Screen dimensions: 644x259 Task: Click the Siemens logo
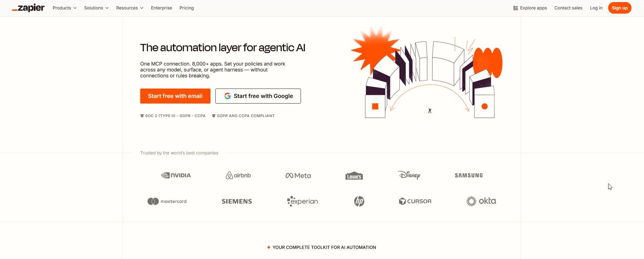click(237, 201)
